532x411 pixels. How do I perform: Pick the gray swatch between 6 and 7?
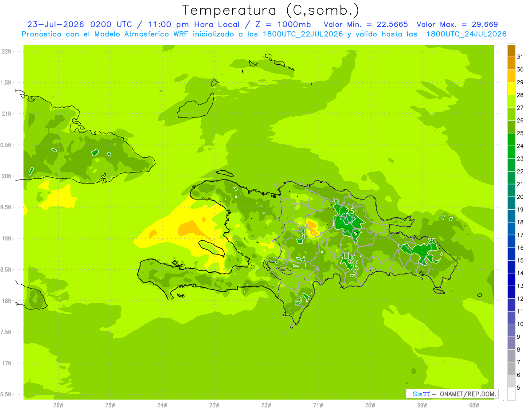tap(511, 368)
